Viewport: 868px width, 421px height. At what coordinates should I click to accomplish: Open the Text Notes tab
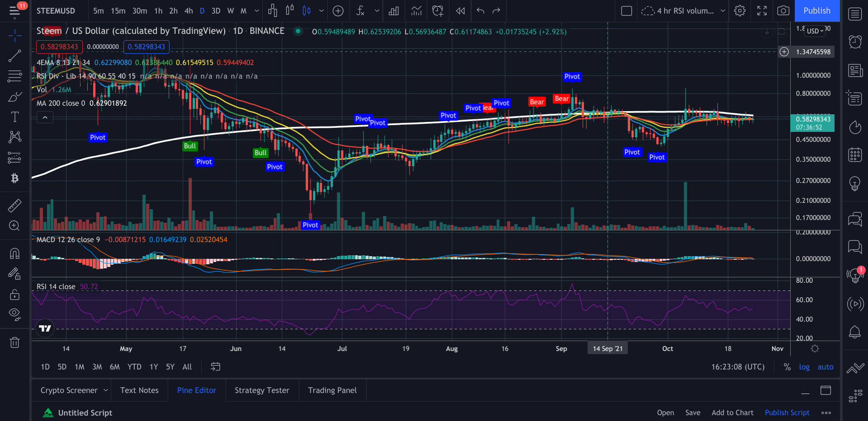tap(139, 390)
